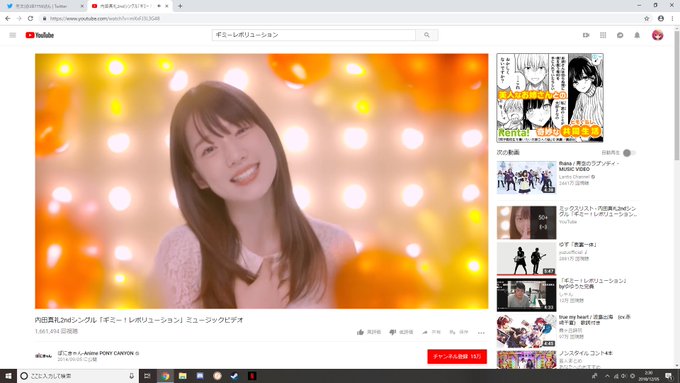Screen dimensions: 680x383
Task: Open the notifications bell icon
Action: tap(637, 35)
